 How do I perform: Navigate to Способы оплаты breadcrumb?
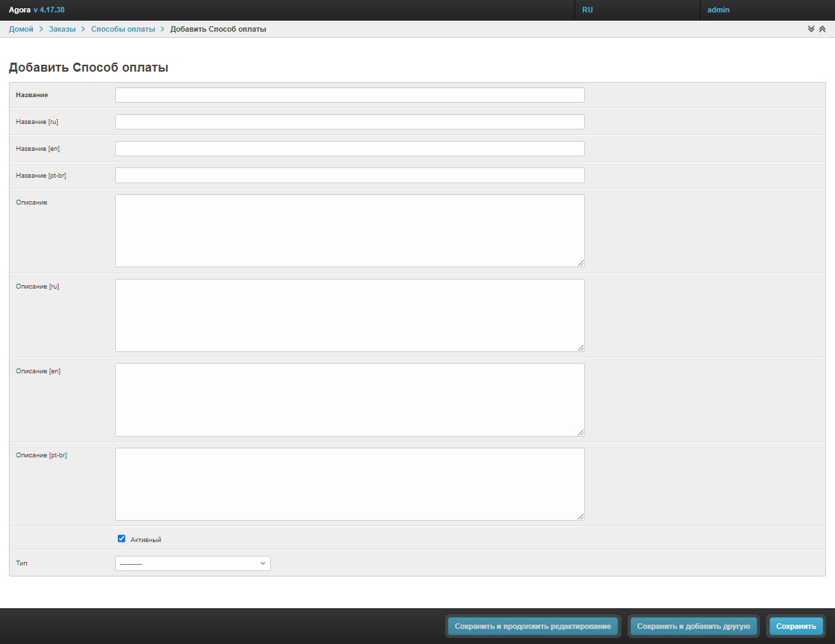123,29
